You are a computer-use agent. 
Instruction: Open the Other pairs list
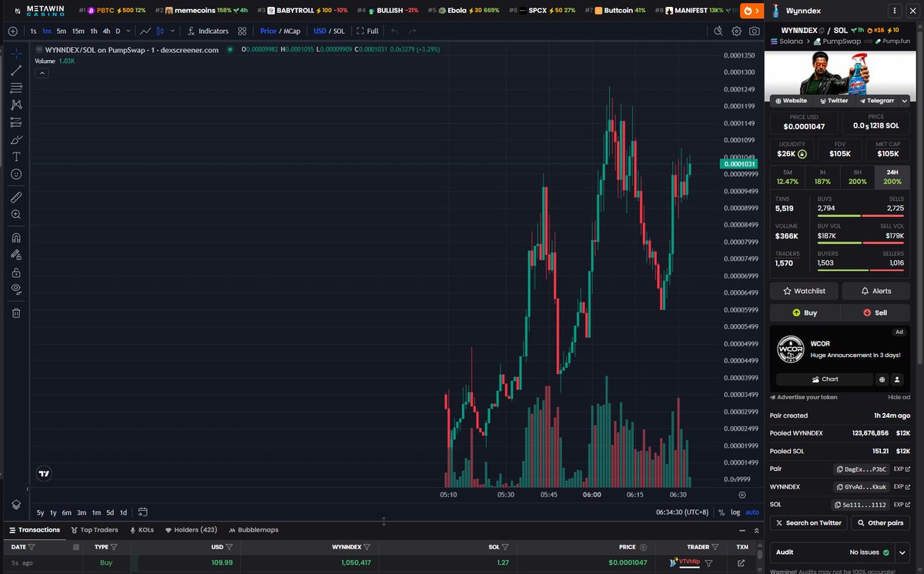[x=881, y=522]
